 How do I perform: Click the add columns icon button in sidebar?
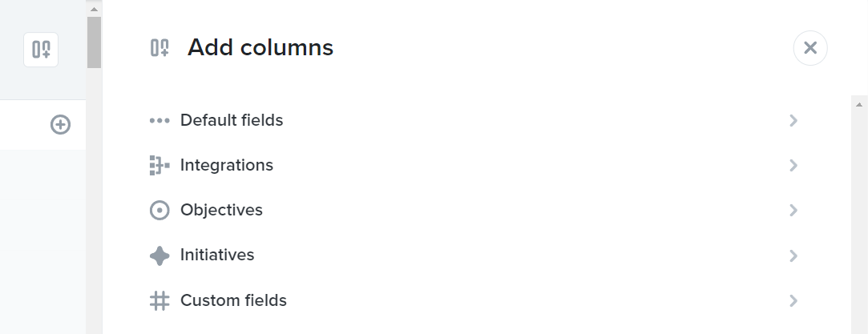[x=41, y=50]
